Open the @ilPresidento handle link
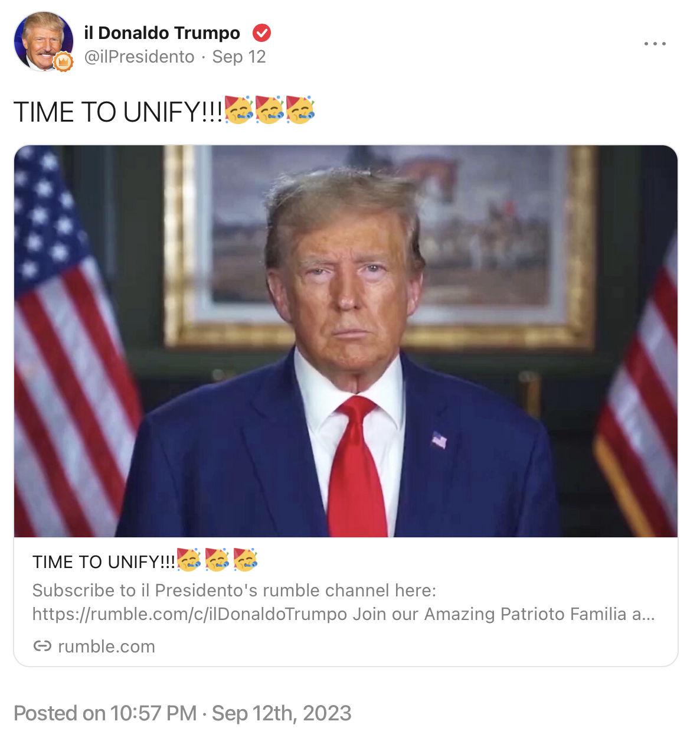 tap(139, 57)
